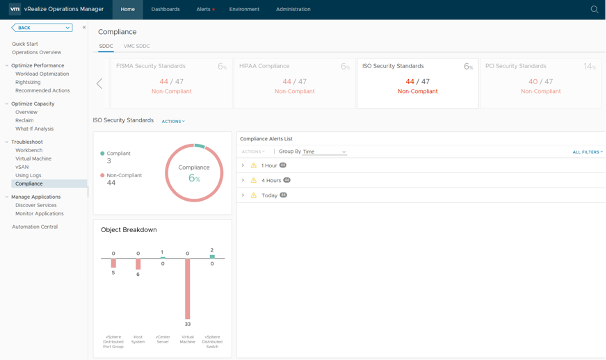Click the warning icon on Today row
This screenshot has width=606, height=360.
click(254, 195)
